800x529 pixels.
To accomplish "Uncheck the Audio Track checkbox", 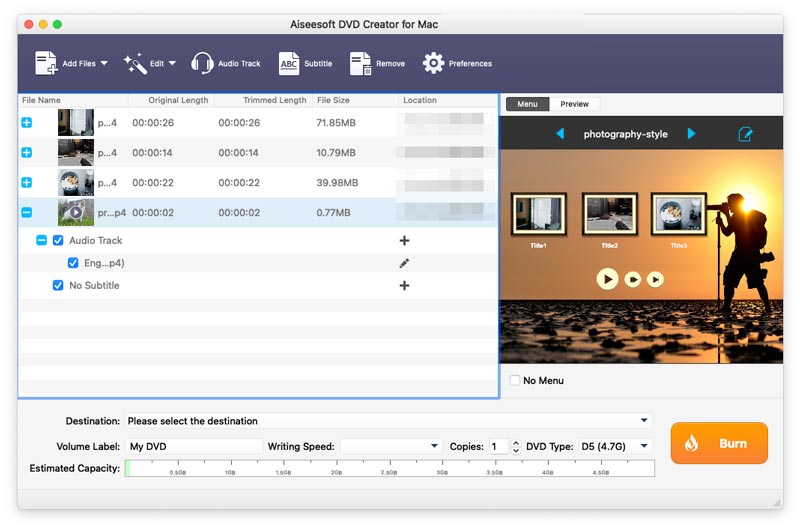I will (58, 240).
